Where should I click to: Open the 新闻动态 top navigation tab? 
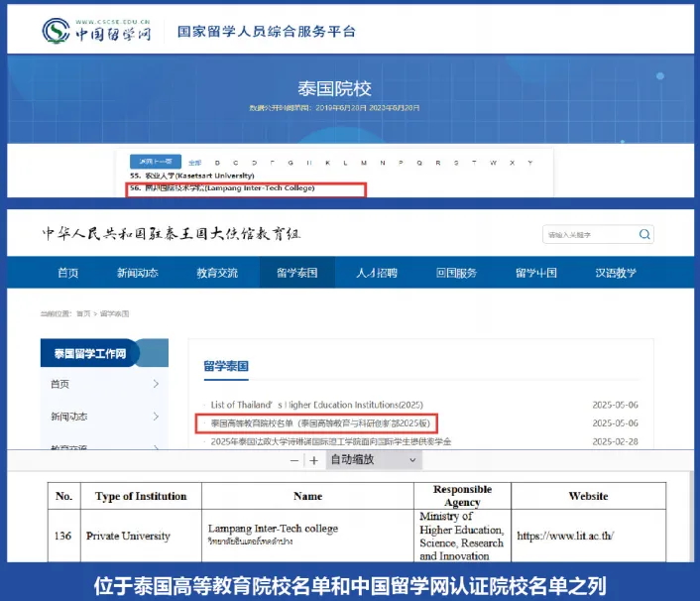[x=138, y=273]
